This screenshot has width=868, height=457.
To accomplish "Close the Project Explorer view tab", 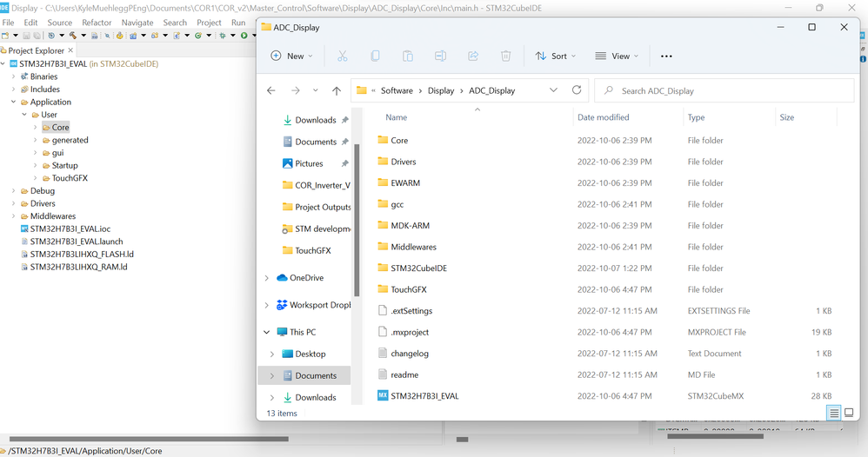I will click(x=70, y=50).
